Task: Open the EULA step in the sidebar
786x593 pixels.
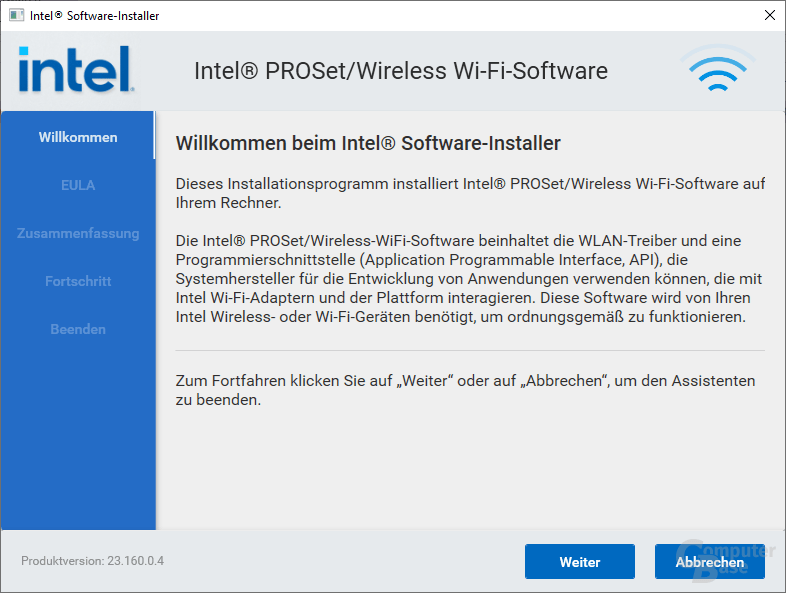Action: point(78,185)
